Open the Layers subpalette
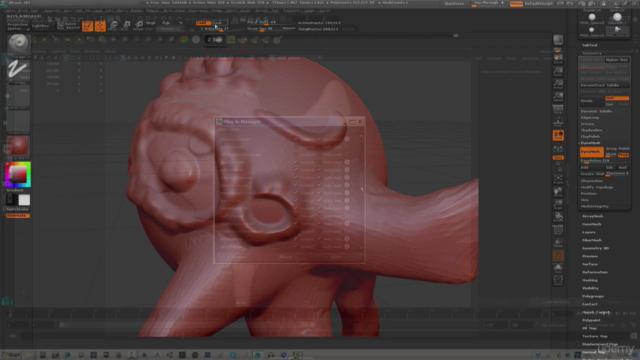The image size is (640, 360). pyautogui.click(x=589, y=232)
